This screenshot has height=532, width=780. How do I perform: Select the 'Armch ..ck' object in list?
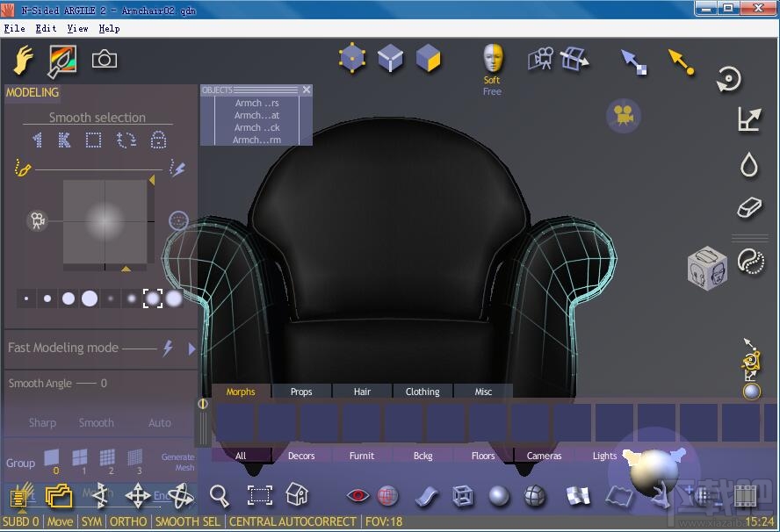coord(257,128)
